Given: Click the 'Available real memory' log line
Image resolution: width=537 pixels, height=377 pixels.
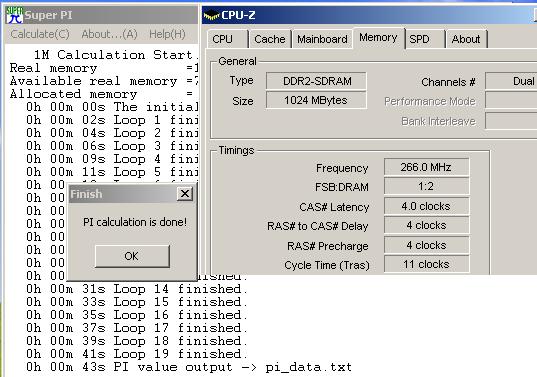Looking at the screenshot, I should tap(104, 81).
